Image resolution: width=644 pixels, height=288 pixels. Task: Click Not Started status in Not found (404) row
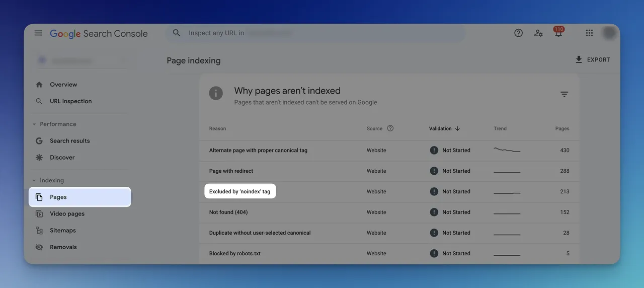click(x=456, y=212)
